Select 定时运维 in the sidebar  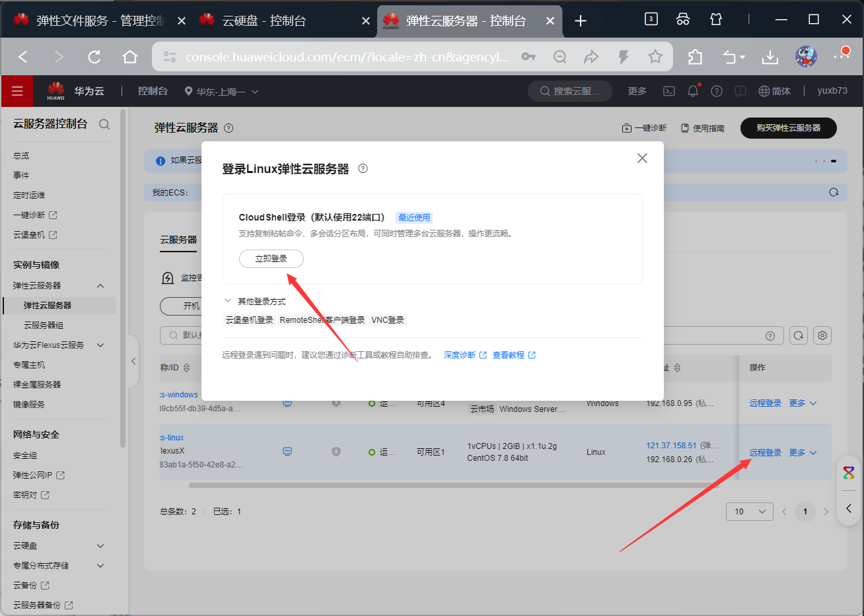point(29,195)
